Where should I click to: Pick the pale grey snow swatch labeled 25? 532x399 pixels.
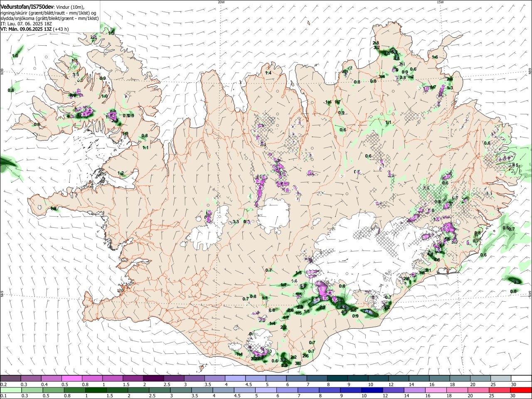click(501, 378)
